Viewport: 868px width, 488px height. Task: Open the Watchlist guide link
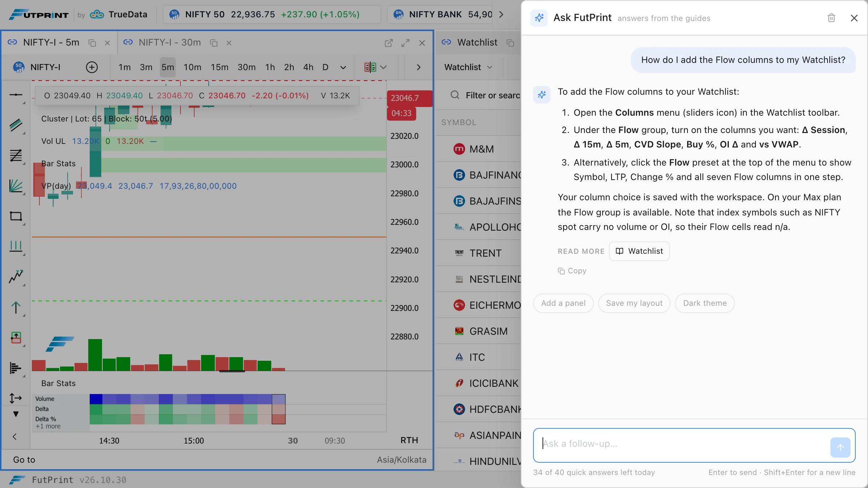pos(639,251)
